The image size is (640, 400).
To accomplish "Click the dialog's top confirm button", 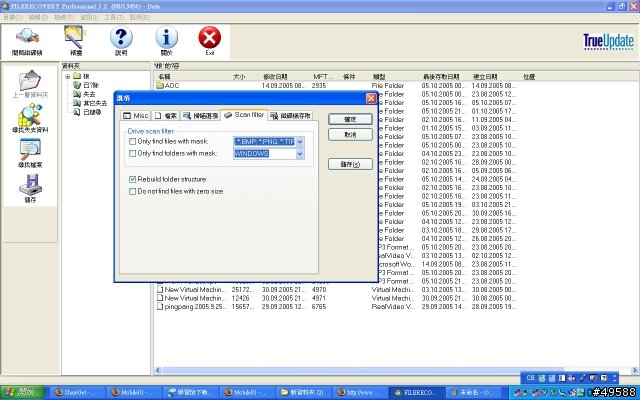I will pos(350,119).
